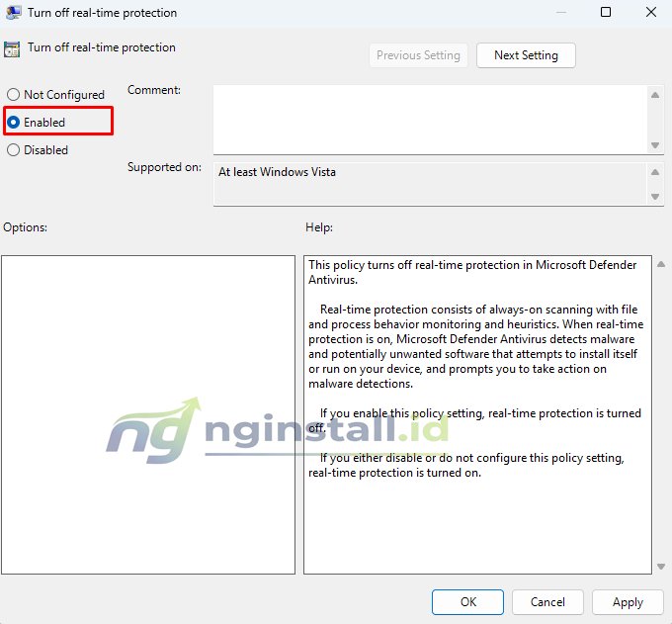Click the 'At least Windows Vista' text
This screenshot has width=672, height=624.
277,172
